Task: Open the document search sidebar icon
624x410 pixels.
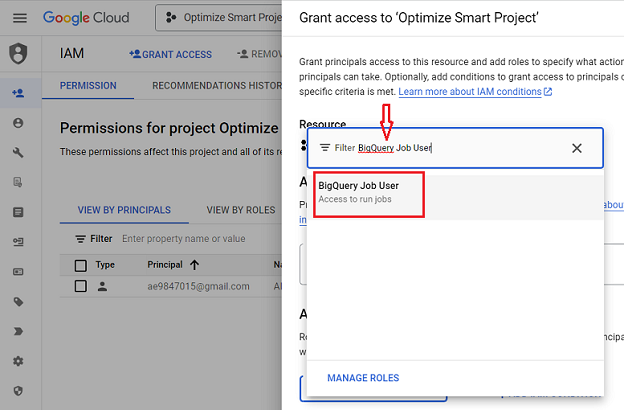Action: click(18, 182)
